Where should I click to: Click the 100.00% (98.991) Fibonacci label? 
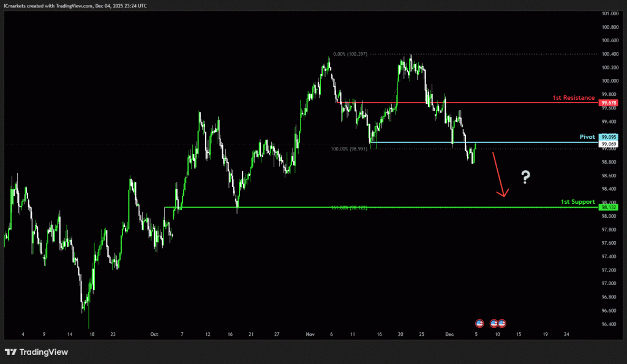tap(349, 149)
